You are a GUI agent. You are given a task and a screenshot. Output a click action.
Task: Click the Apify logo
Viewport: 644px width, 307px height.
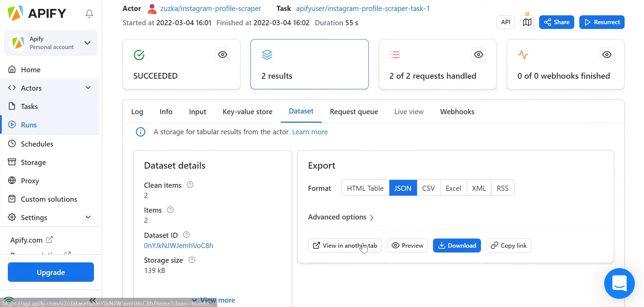click(x=37, y=13)
